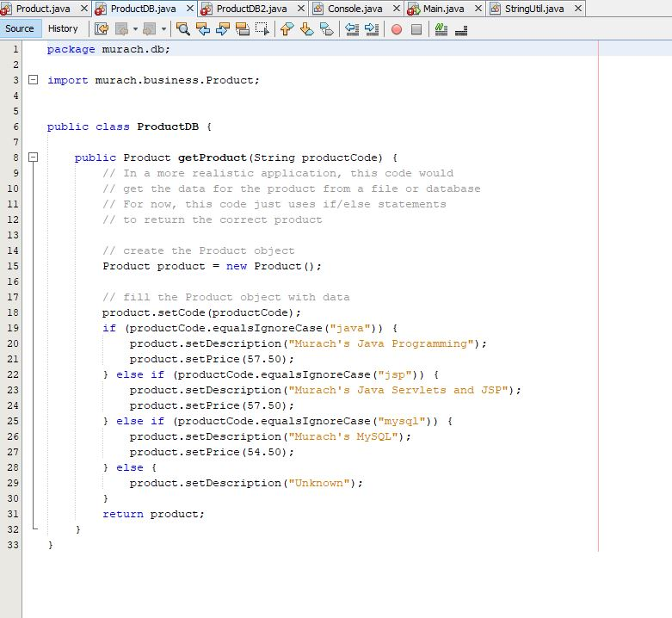
Task: Jump to the last edit location
Action: (102, 29)
